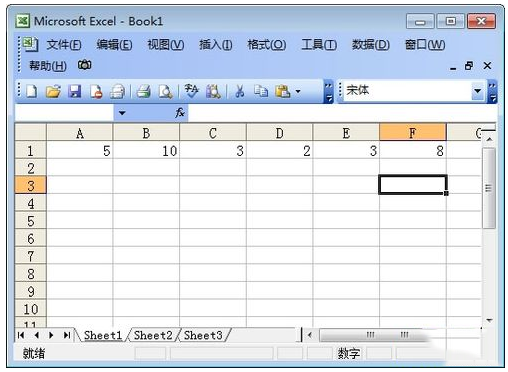Click the horizontal scrollbar left arrow
This screenshot has width=508, height=372.
point(310,335)
